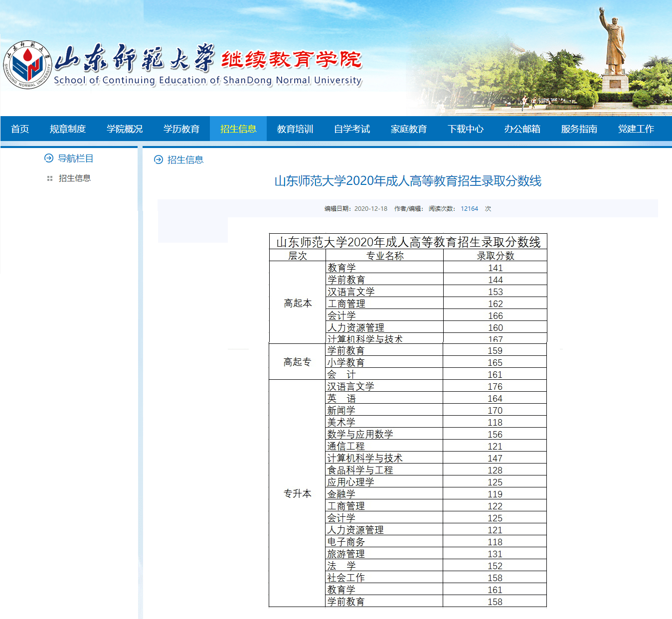
Task: Click the 录取分数 column header
Action: click(496, 256)
